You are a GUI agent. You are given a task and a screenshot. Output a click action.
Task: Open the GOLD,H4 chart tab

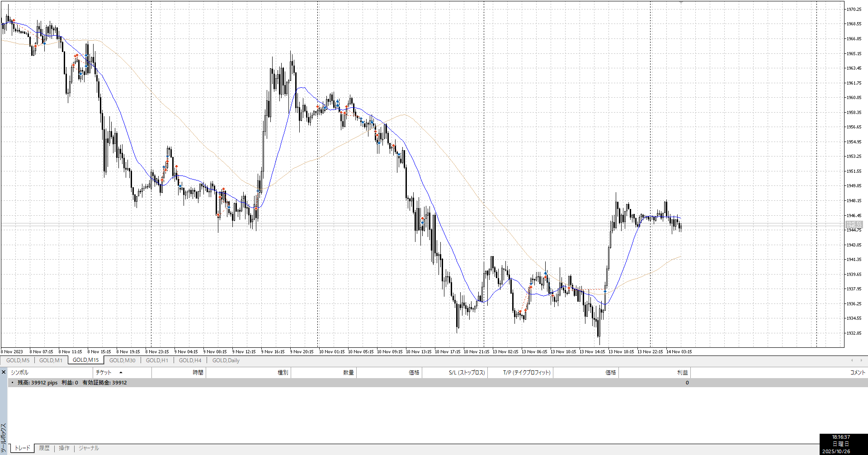190,360
